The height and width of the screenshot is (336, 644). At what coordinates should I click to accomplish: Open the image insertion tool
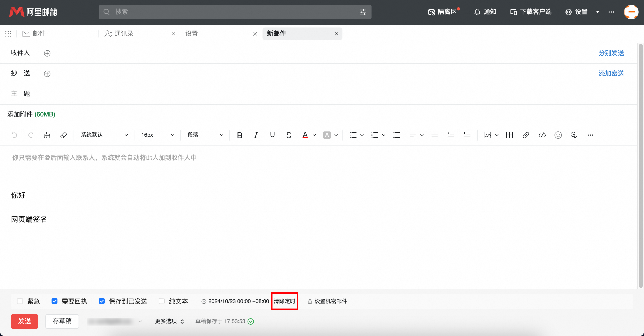tap(488, 135)
